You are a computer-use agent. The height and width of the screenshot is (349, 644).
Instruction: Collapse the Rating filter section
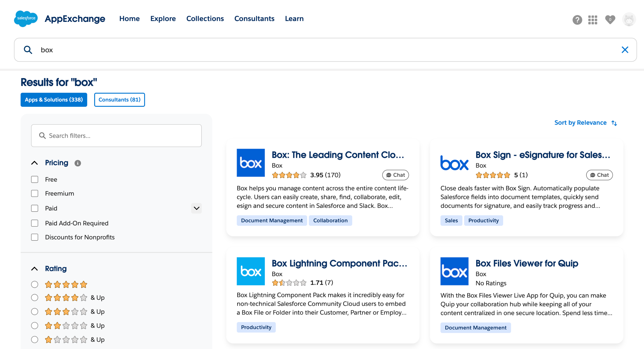tap(35, 269)
